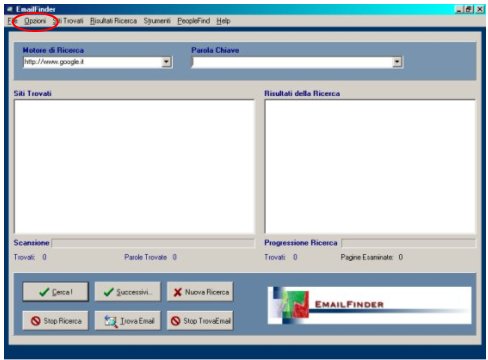This screenshot has width=488, height=360.
Task: Click the Stop TrovaEmail button
Action: point(200,321)
